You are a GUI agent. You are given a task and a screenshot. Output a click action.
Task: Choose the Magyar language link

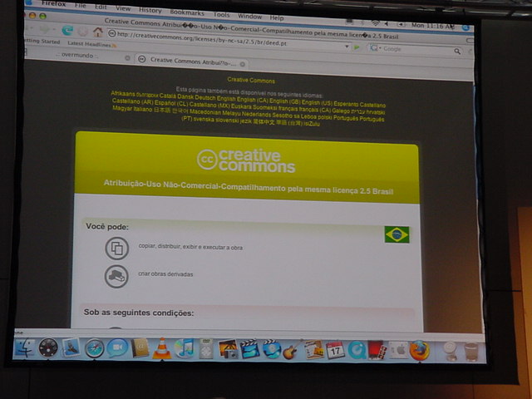click(122, 108)
